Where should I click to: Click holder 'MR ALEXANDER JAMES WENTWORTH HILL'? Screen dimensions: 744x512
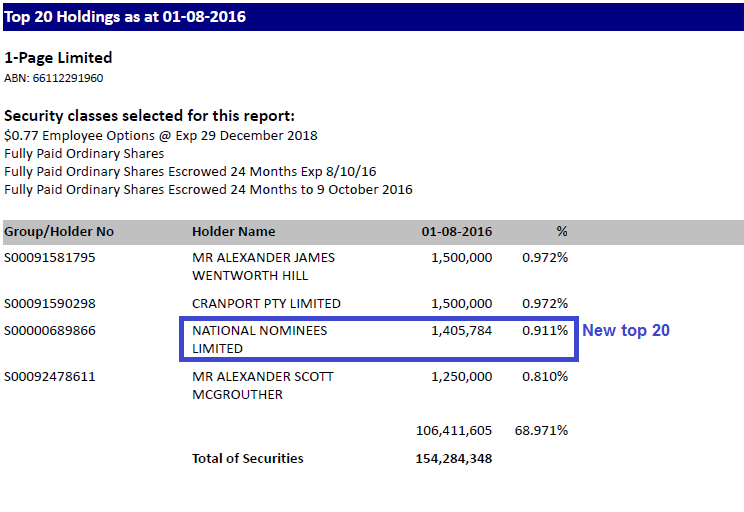[x=263, y=267]
